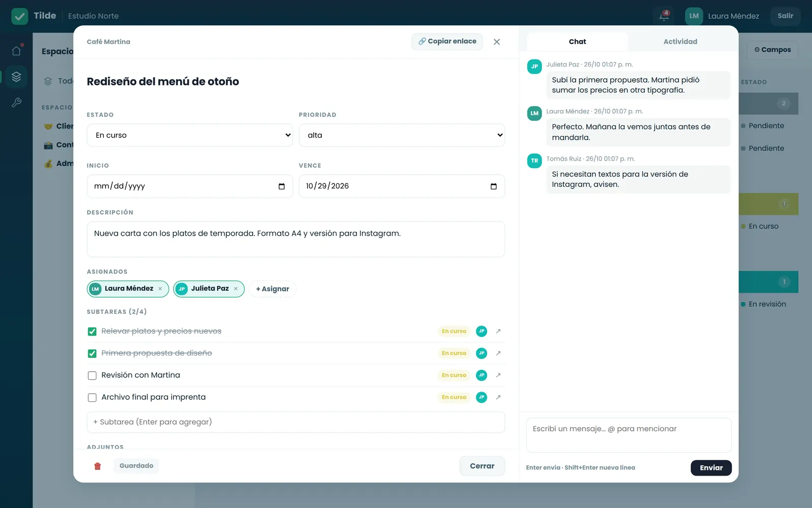The width and height of the screenshot is (812, 508).
Task: Open calendar picker for Vence date
Action: tap(493, 186)
